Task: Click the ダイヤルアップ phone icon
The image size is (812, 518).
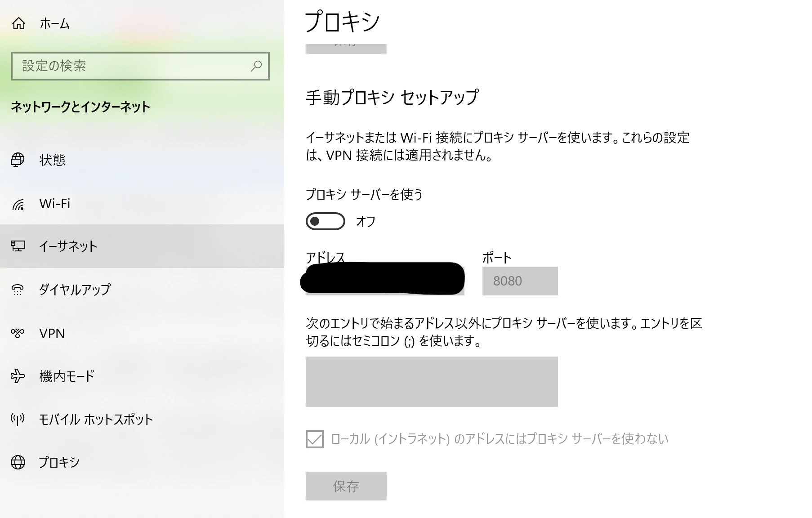Action: coord(18,290)
